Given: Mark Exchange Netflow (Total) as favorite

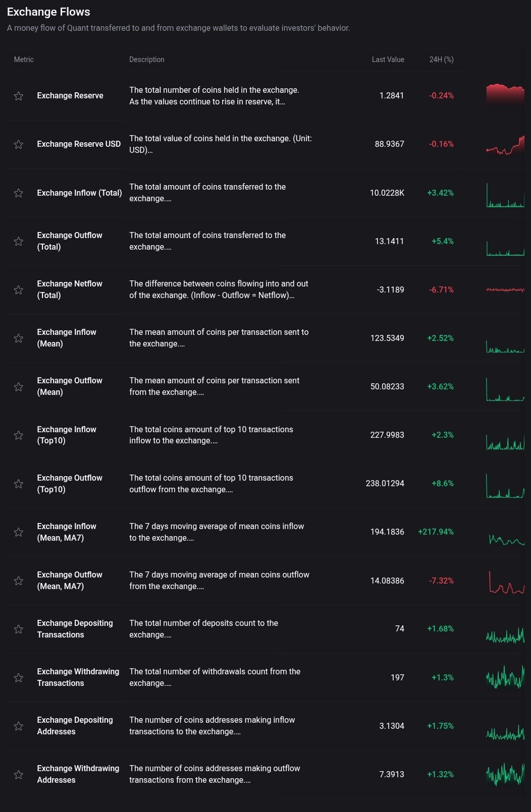Looking at the screenshot, I should click(19, 289).
